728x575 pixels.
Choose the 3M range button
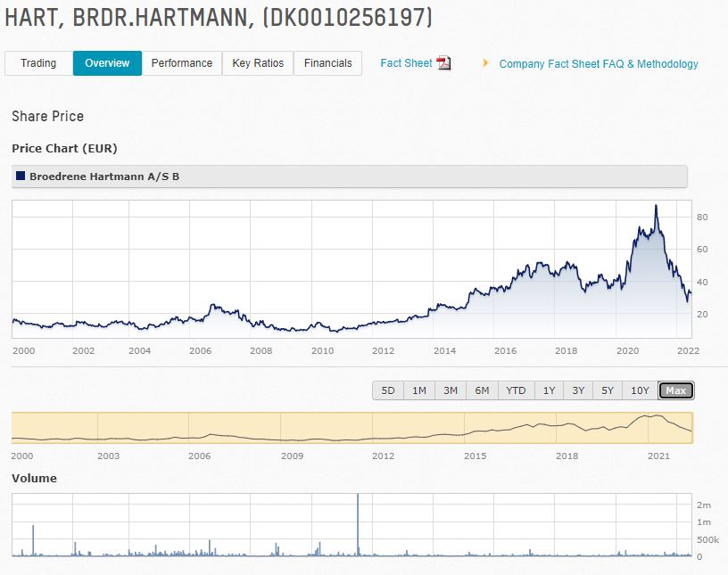coord(451,390)
